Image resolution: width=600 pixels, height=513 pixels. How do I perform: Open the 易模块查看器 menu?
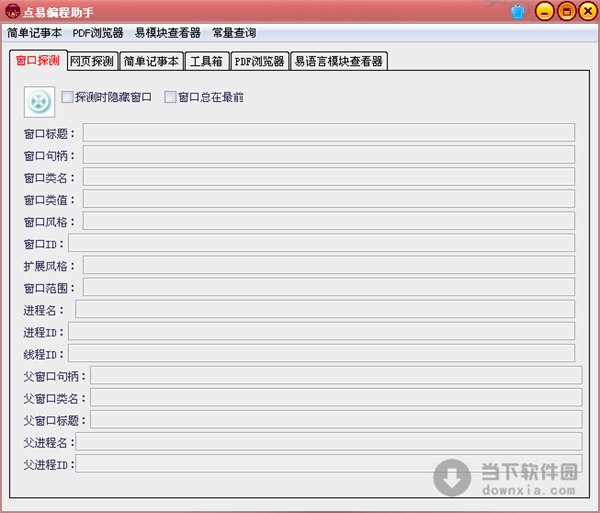tap(168, 33)
